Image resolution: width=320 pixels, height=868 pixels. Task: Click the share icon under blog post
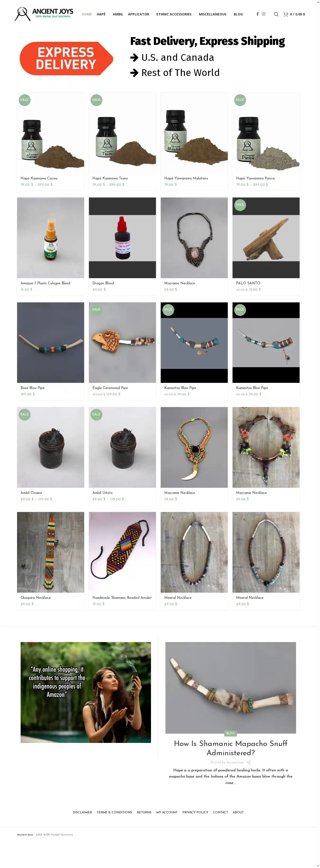tap(249, 762)
